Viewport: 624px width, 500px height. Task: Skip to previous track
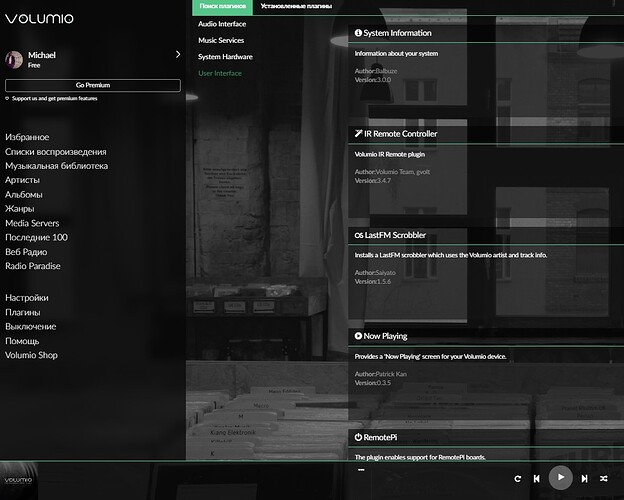[x=536, y=479]
